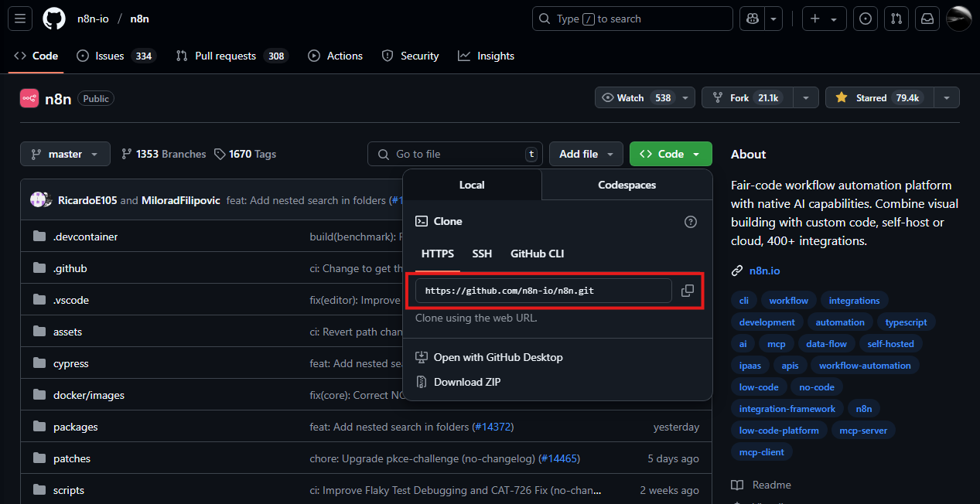The image size is (980, 504).
Task: Open the master branch selector
Action: [65, 154]
